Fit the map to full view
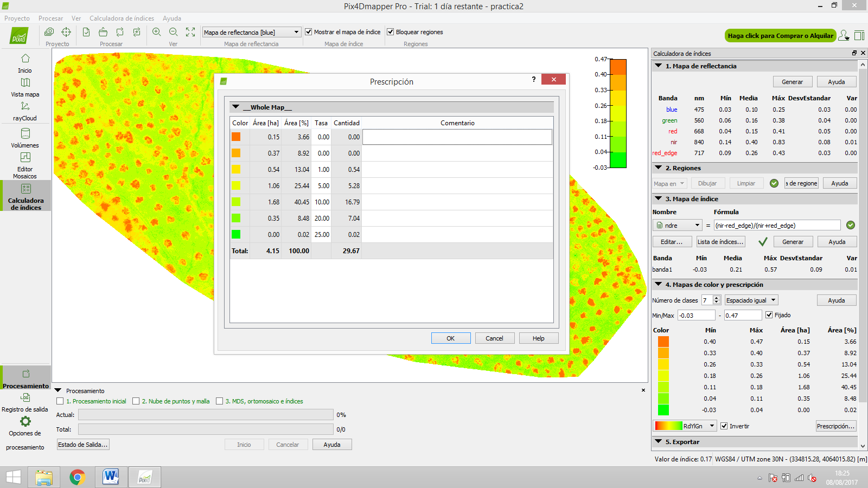 190,32
